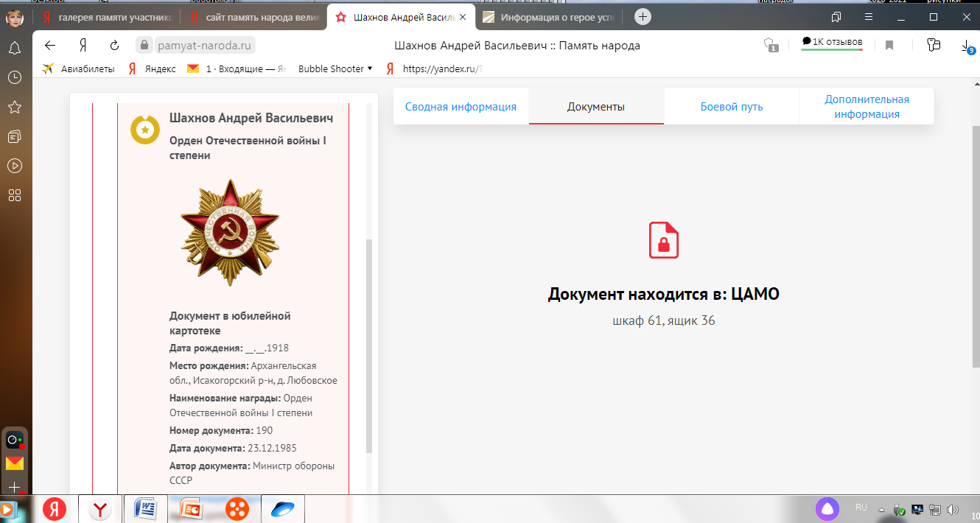Switch to the Сводная информация tab

pyautogui.click(x=461, y=107)
